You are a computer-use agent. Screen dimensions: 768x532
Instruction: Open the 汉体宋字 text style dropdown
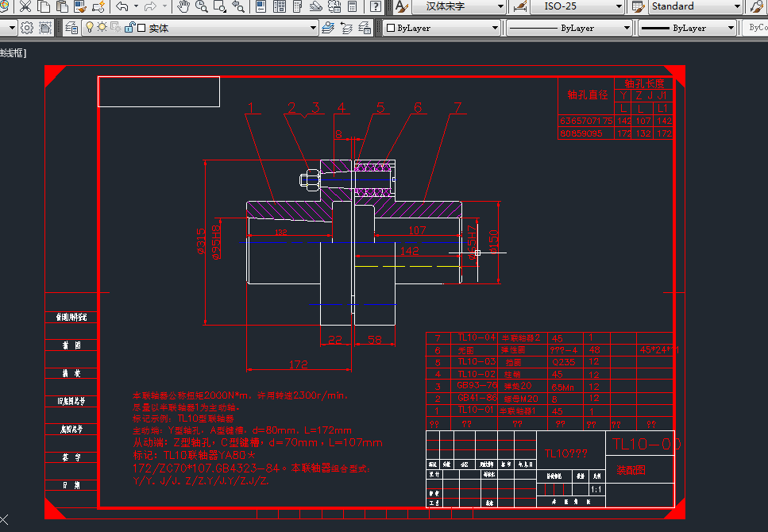click(459, 6)
